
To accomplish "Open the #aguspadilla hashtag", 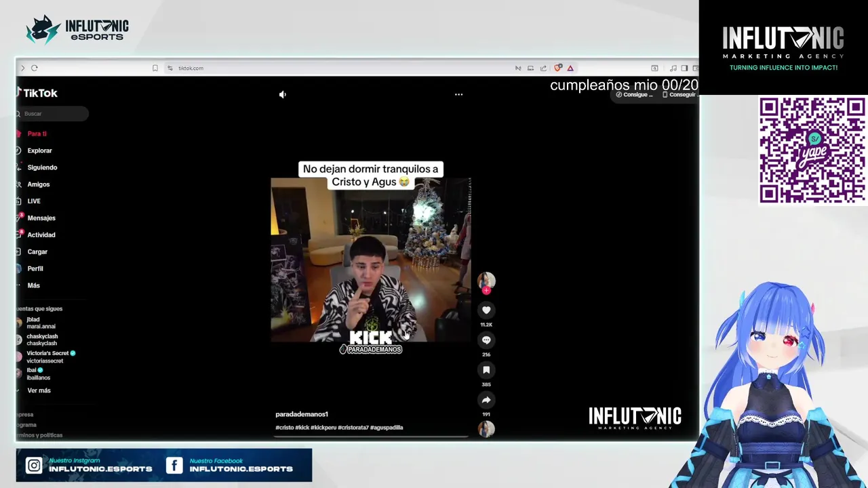I will coord(387,428).
